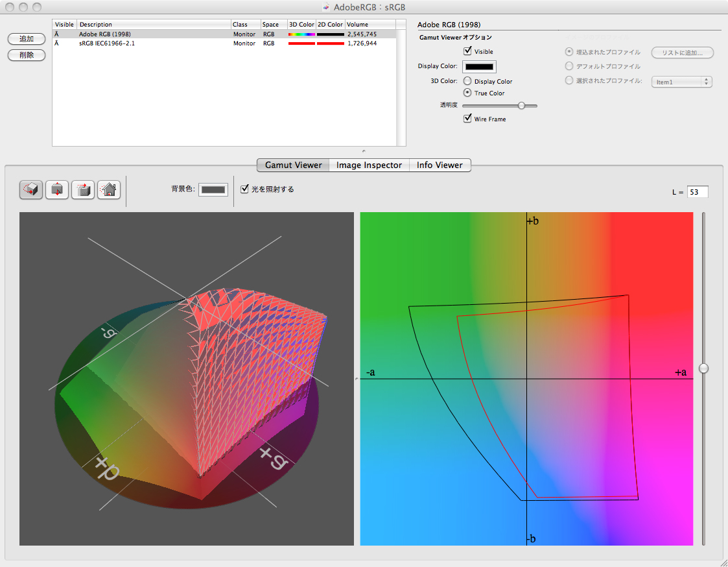Click the 3D Color swatch for Adobe RGB row

301,34
